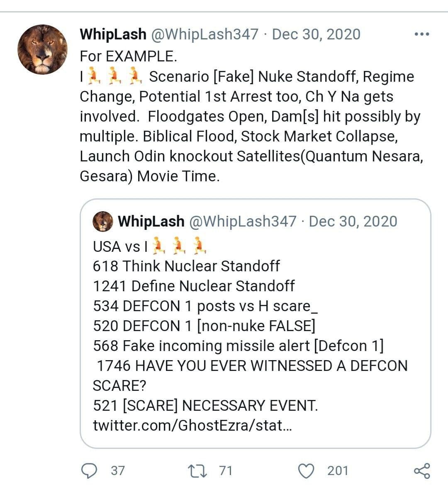Click the Dec 30, 2020 timestamp on the main tweet
This screenshot has height=485, width=448.
(x=316, y=34)
